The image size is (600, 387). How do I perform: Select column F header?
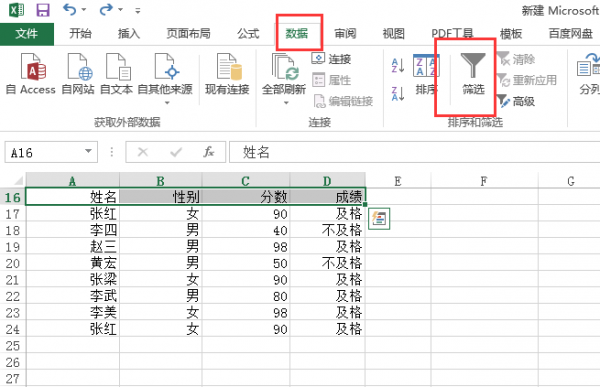click(484, 181)
